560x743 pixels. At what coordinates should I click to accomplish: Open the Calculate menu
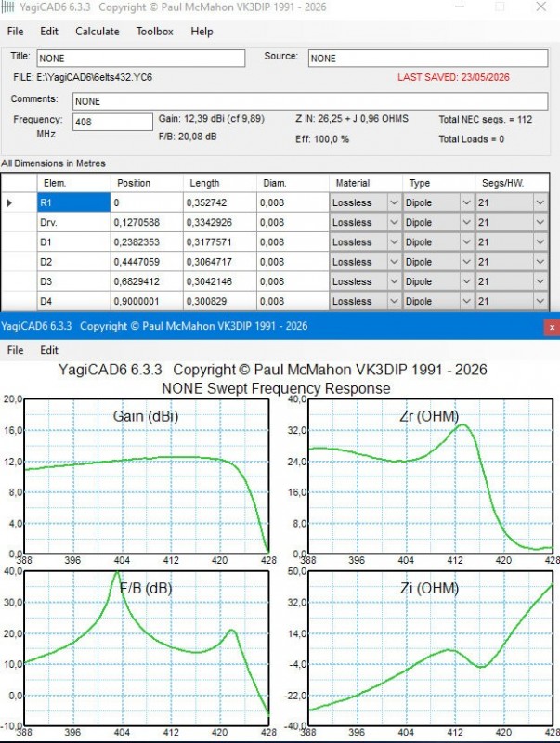98,32
